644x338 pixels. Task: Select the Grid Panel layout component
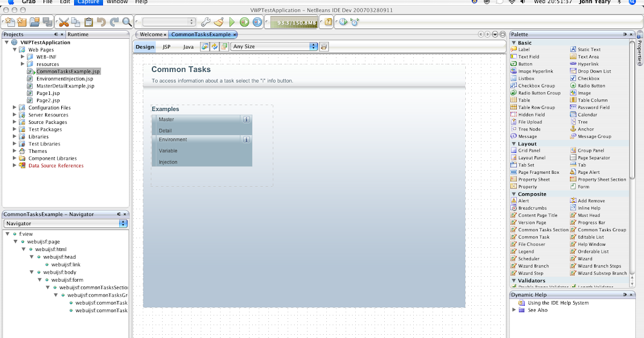(x=525, y=151)
